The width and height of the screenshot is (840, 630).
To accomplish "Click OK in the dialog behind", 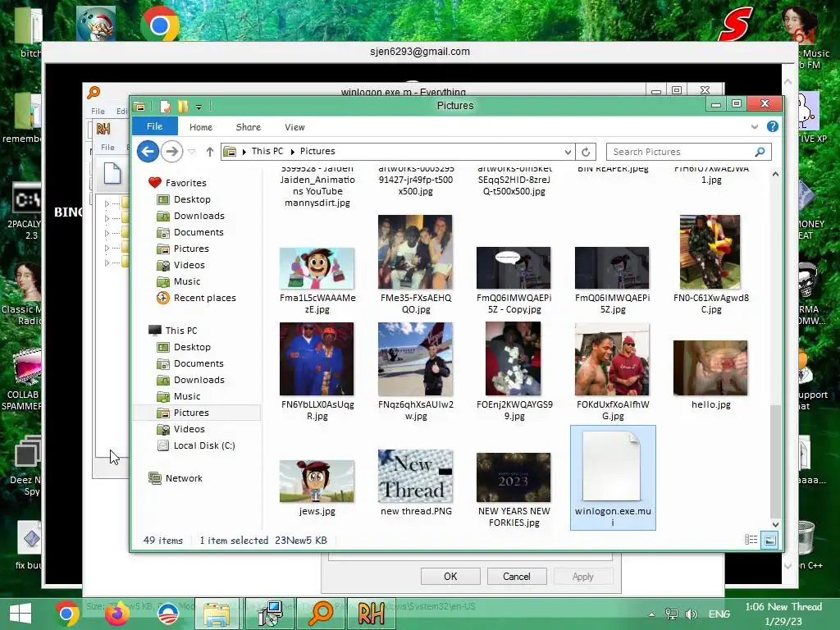I will 450,577.
